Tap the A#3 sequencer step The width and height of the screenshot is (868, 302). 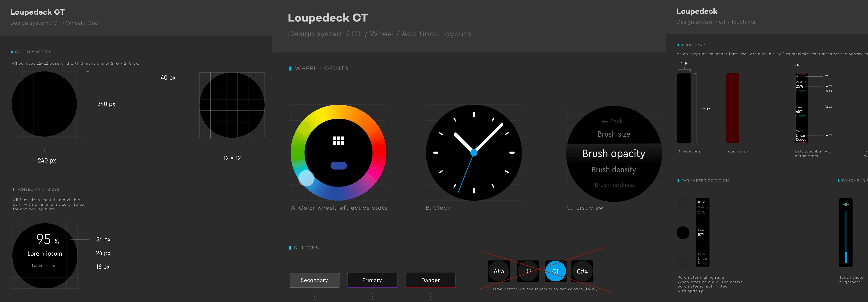click(x=499, y=271)
